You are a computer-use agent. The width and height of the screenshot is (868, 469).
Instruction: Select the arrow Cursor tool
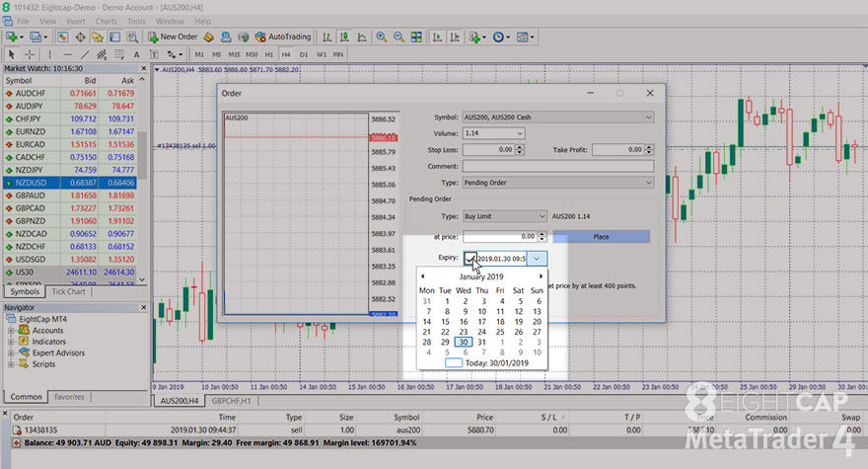[11, 54]
